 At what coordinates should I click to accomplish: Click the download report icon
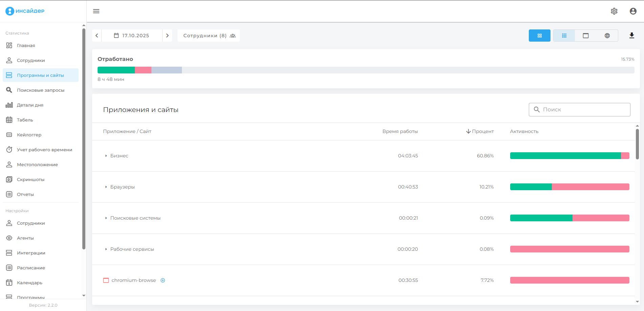pos(631,36)
